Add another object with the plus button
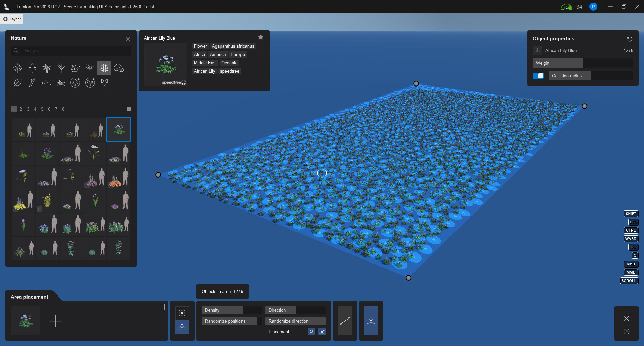Viewport: 644px width, 346px height. tap(55, 321)
